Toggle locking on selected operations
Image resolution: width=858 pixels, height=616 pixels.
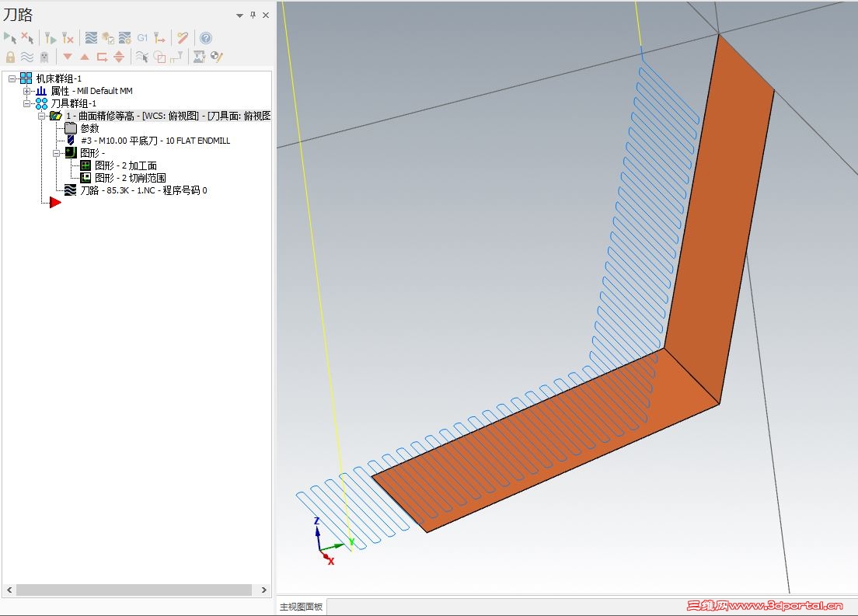coord(10,57)
